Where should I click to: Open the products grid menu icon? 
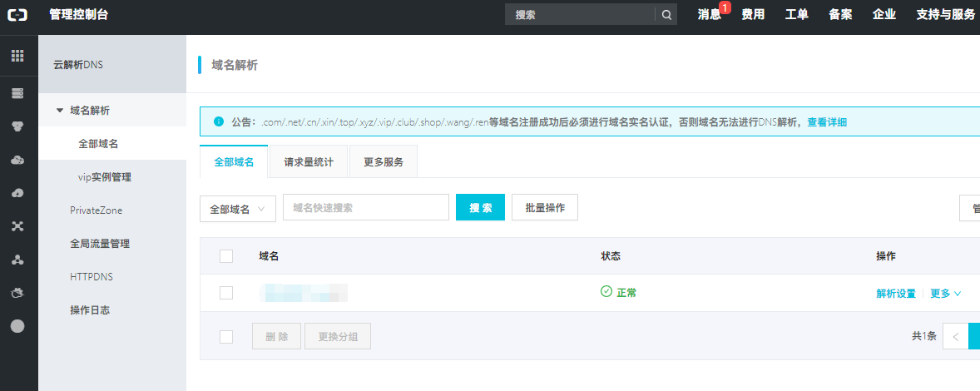pos(17,55)
